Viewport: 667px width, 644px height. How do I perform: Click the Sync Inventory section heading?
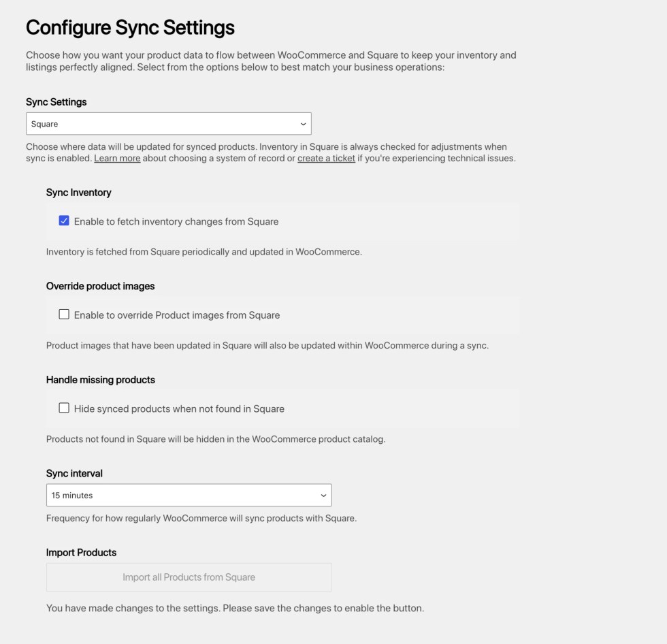[x=79, y=193]
